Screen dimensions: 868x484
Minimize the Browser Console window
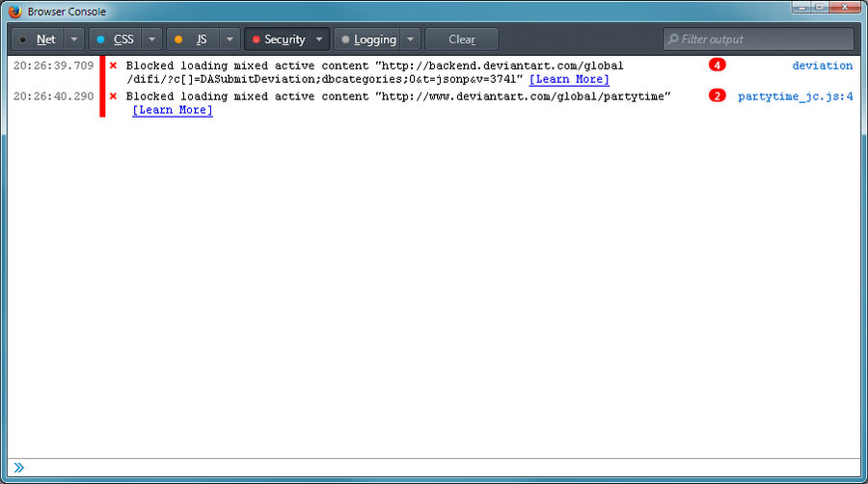[x=801, y=7]
